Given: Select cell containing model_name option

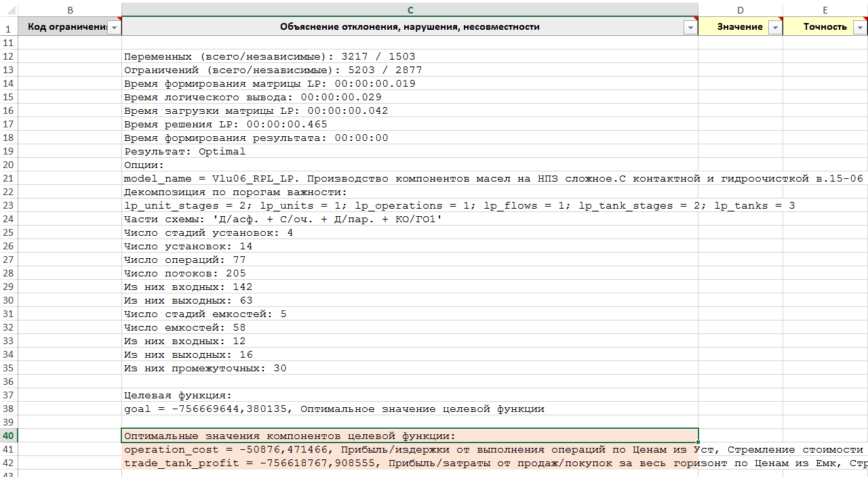Looking at the screenshot, I should click(410, 178).
